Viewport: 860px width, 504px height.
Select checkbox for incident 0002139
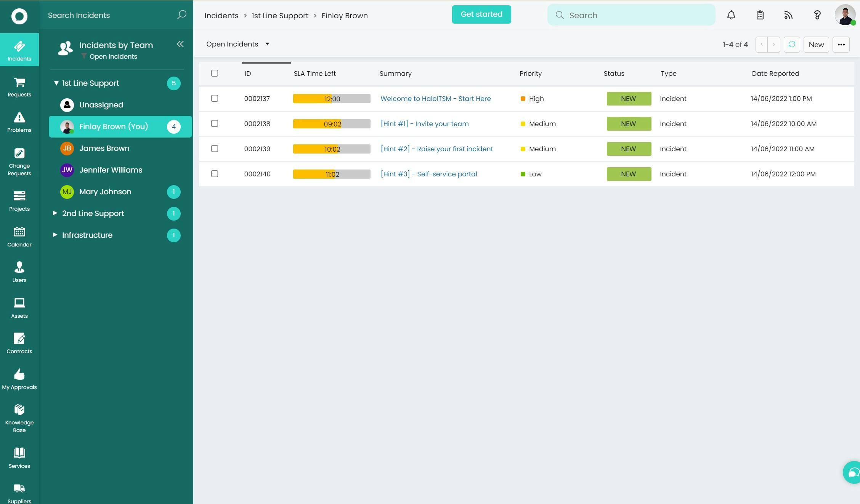click(x=215, y=149)
